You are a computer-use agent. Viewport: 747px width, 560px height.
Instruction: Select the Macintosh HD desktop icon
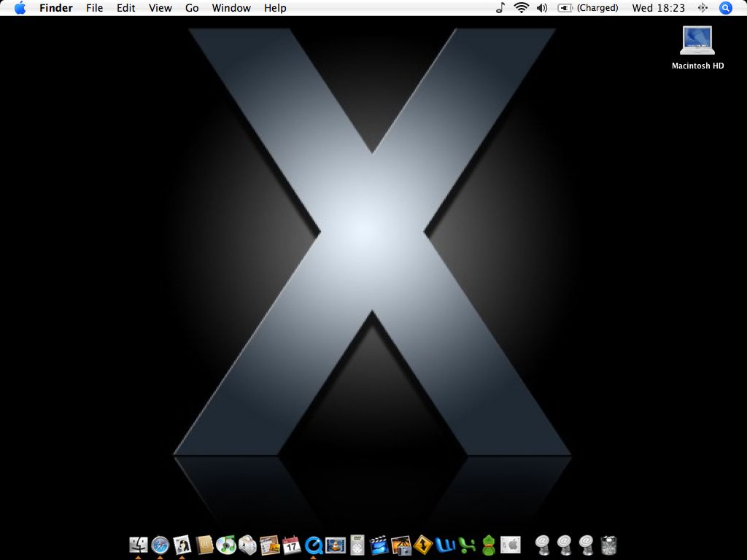pos(697,41)
